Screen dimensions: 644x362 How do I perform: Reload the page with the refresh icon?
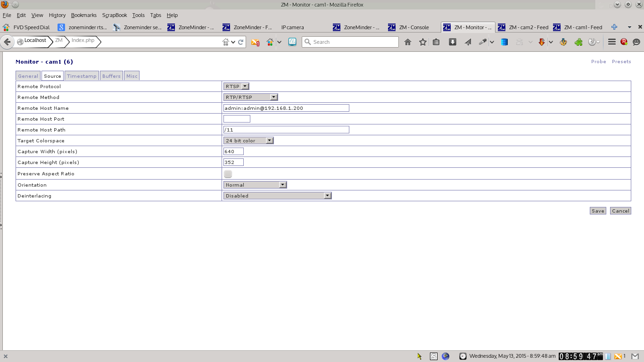tap(241, 42)
